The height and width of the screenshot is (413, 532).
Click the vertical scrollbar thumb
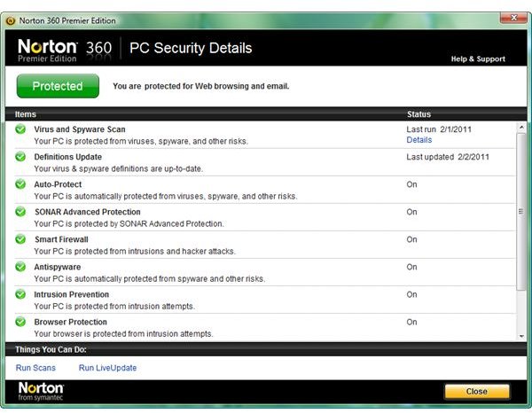(521, 212)
